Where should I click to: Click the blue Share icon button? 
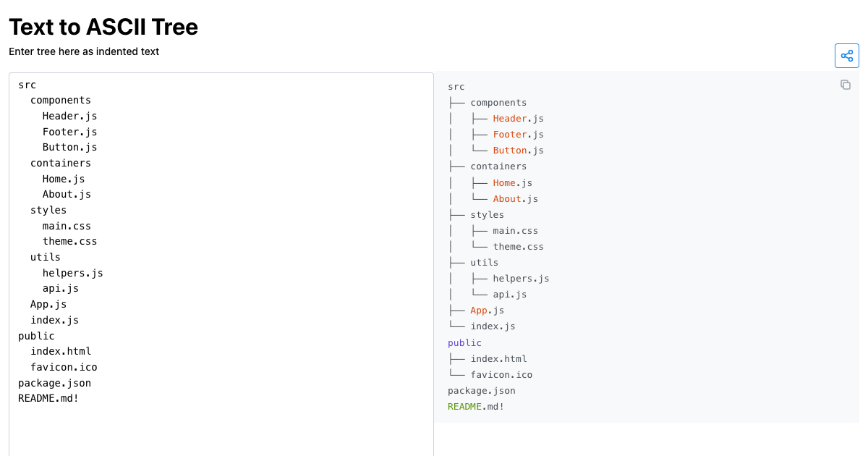pyautogui.click(x=846, y=56)
